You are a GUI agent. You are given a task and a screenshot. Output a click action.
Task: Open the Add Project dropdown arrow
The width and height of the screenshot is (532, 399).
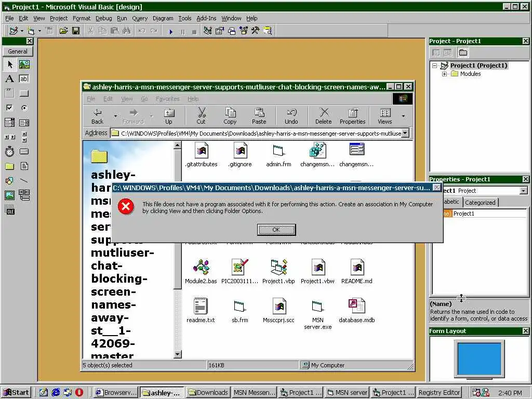click(x=22, y=31)
